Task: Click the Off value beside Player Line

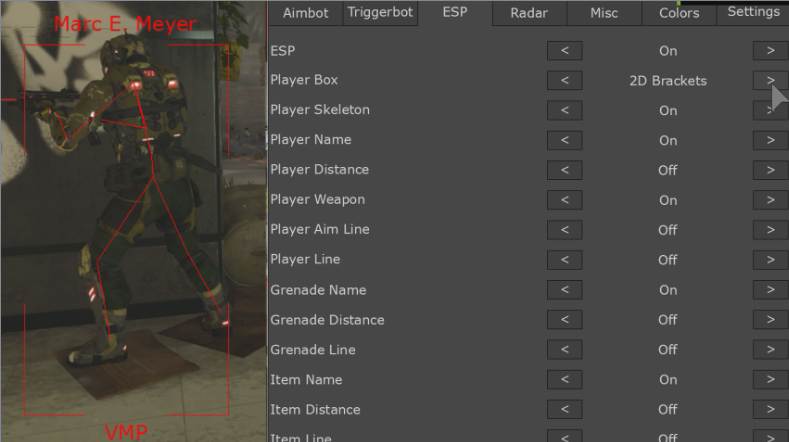Action: point(668,260)
